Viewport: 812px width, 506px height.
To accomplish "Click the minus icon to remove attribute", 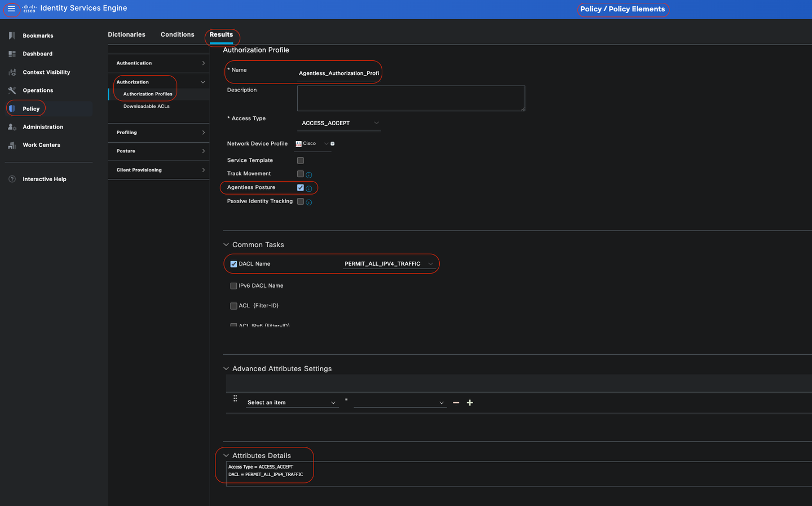I will click(456, 403).
